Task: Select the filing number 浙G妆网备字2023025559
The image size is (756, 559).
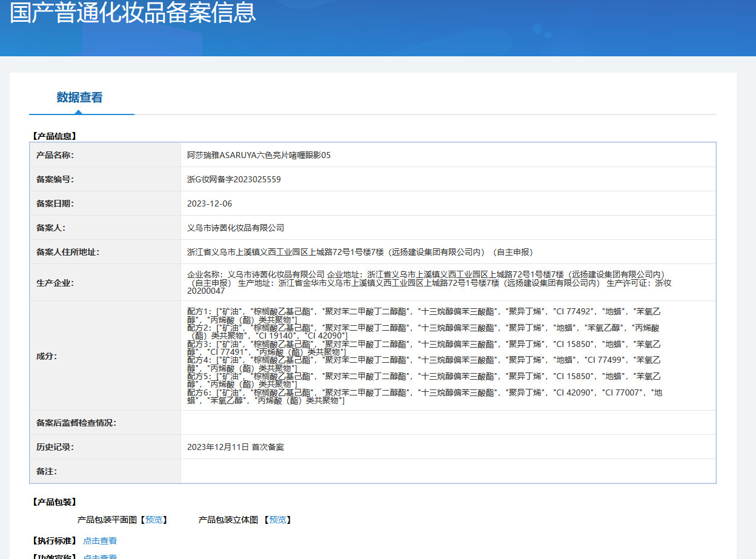Action: 234,179
